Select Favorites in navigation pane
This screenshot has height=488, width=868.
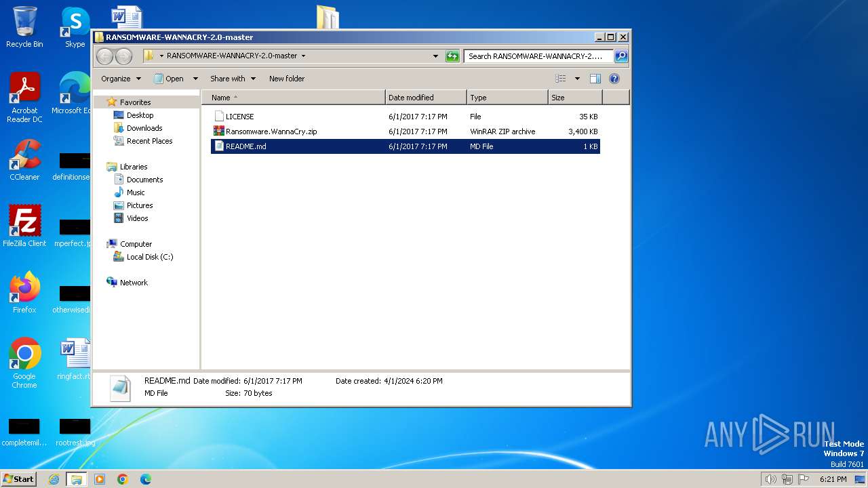tap(135, 102)
